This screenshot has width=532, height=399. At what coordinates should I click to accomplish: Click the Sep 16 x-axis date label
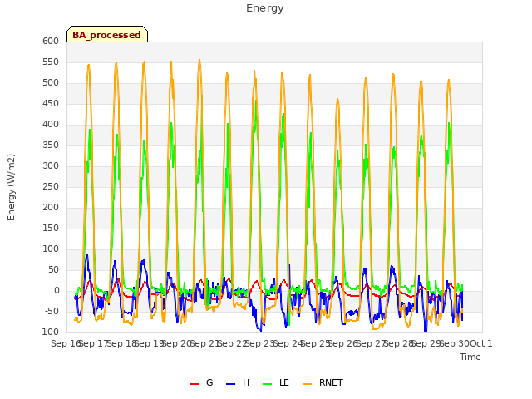(x=65, y=343)
